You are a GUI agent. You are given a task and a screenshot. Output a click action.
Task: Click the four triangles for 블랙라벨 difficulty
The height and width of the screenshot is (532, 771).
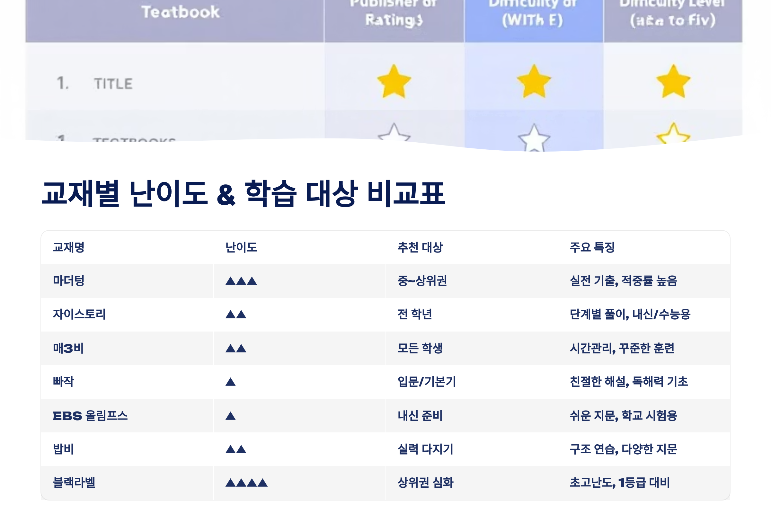pyautogui.click(x=246, y=483)
